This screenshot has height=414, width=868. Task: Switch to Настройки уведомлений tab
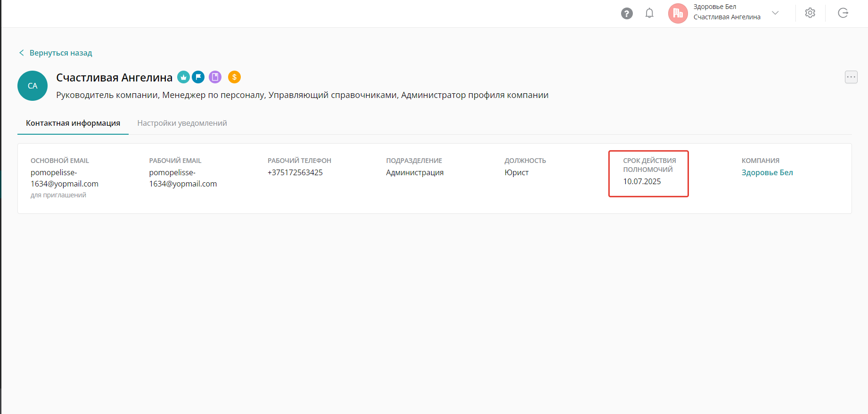coord(182,123)
